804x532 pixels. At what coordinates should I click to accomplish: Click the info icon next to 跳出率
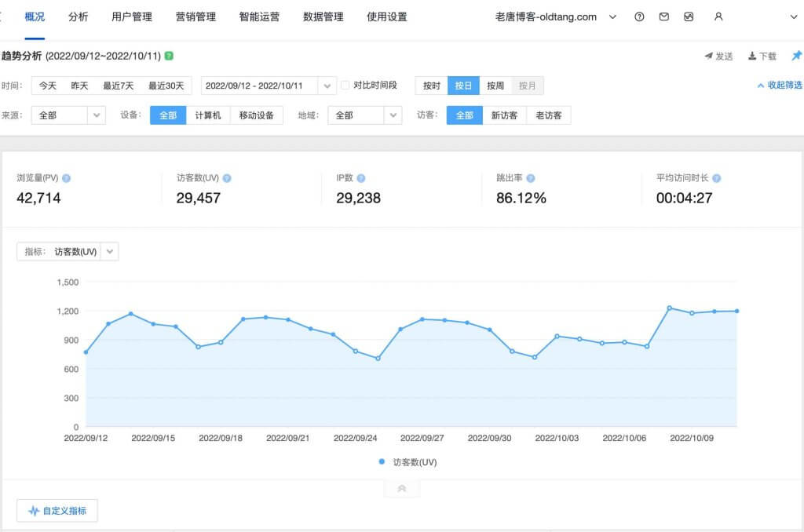coord(531,178)
